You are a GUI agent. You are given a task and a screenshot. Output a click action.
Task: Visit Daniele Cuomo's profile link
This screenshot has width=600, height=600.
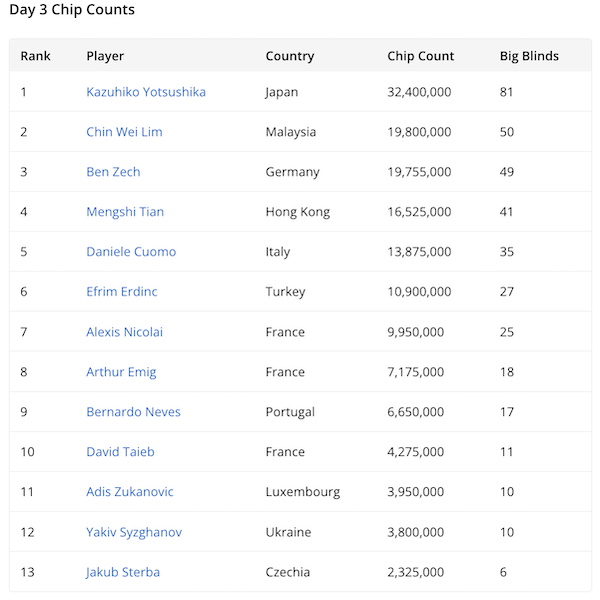(x=131, y=252)
